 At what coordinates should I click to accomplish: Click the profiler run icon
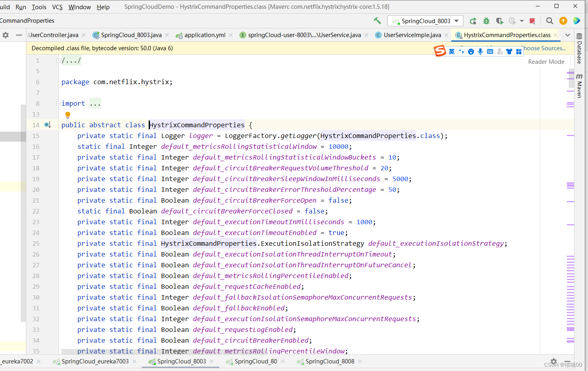pos(512,21)
